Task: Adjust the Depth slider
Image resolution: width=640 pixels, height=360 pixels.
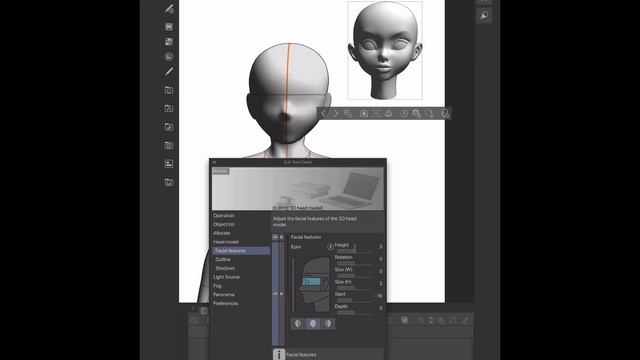Action: [354, 313]
